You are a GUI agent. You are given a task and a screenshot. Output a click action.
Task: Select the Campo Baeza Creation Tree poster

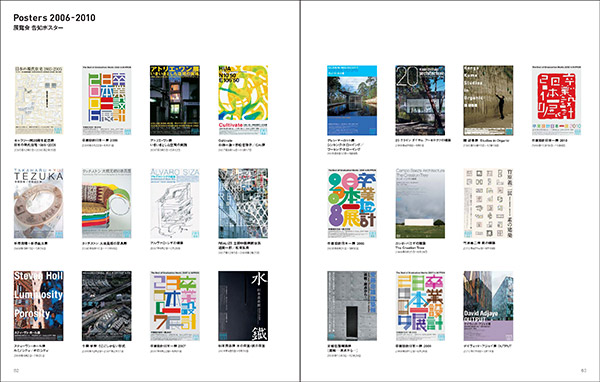(420, 203)
